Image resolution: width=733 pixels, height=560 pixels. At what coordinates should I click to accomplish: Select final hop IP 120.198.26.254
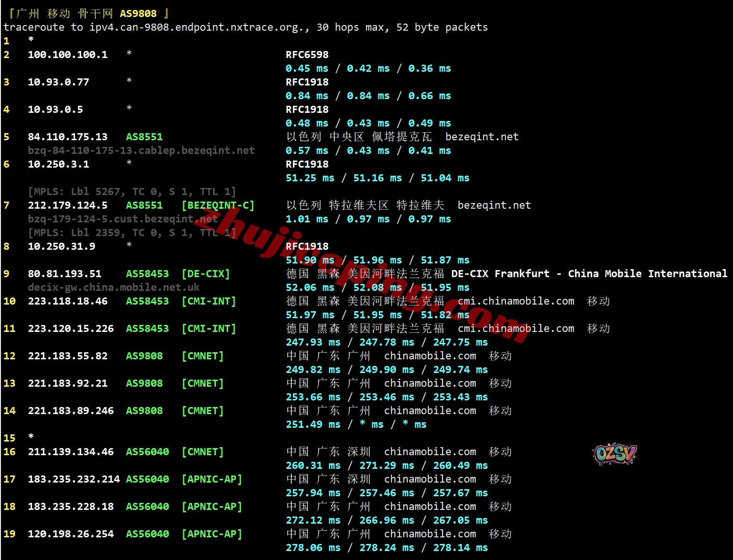click(x=70, y=534)
